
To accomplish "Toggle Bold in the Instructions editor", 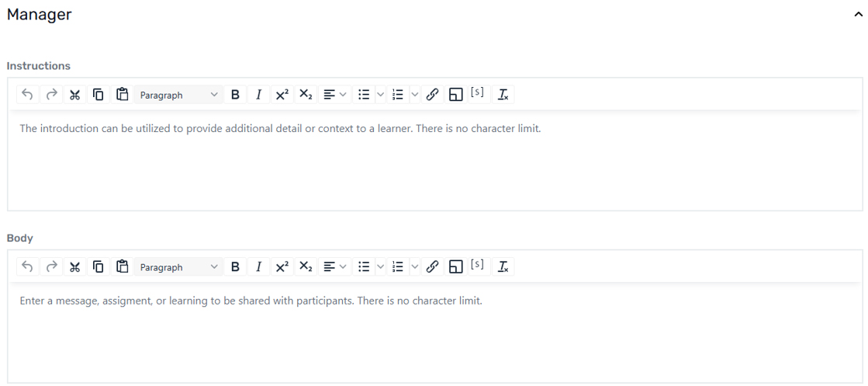I will pos(235,95).
